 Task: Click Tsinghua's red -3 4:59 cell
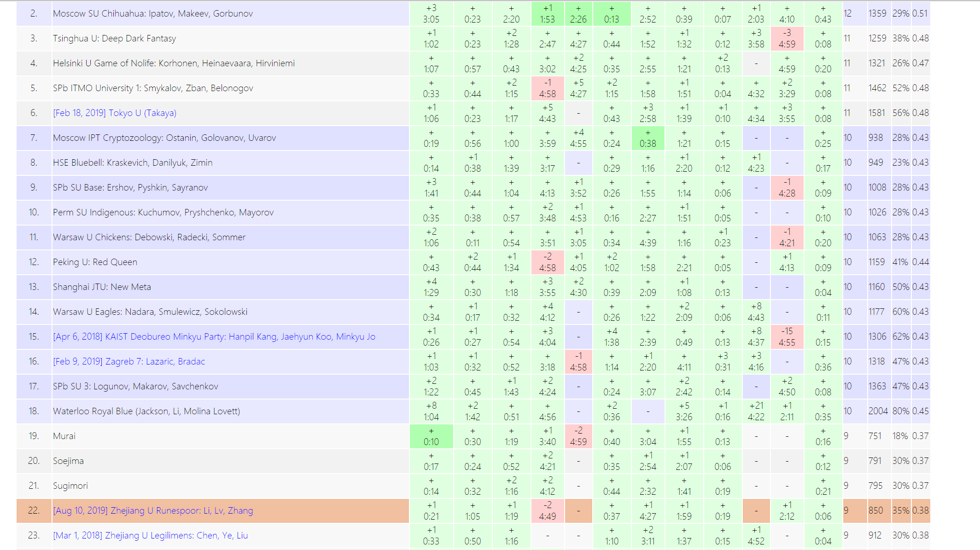(x=787, y=38)
